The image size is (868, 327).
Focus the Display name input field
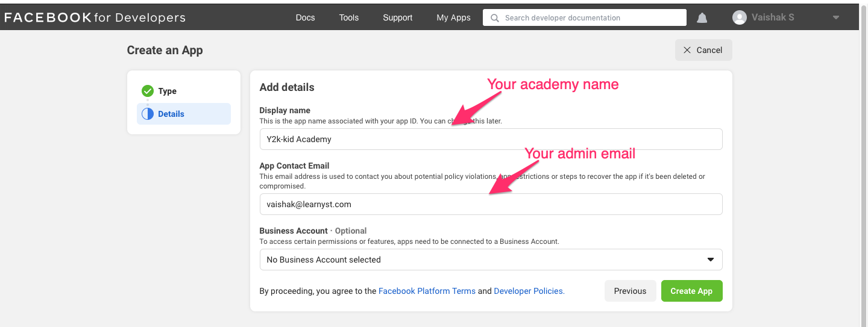(x=491, y=139)
